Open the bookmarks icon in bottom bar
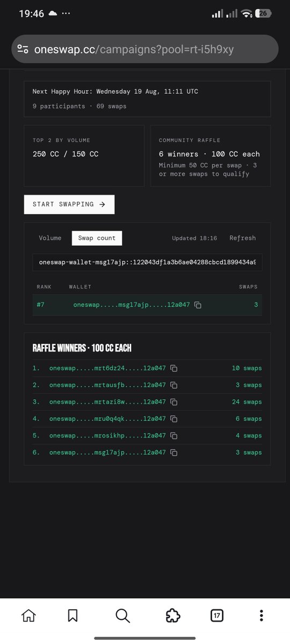 click(73, 616)
